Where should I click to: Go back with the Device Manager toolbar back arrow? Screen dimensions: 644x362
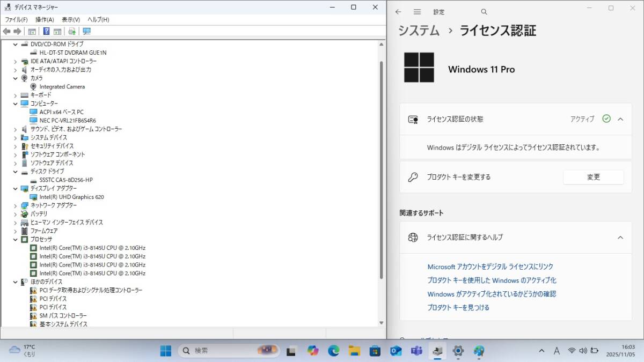tap(7, 31)
